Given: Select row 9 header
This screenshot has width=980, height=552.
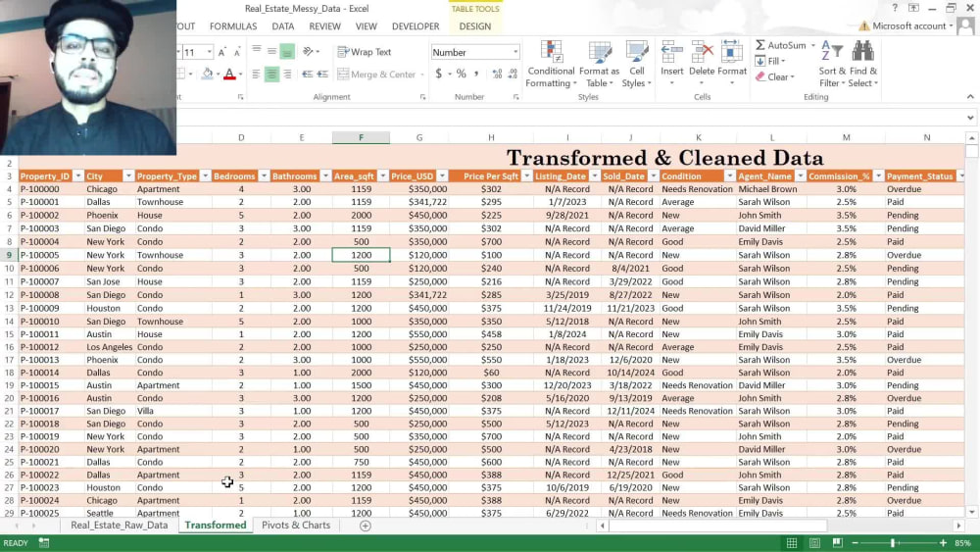Looking at the screenshot, I should [9, 255].
